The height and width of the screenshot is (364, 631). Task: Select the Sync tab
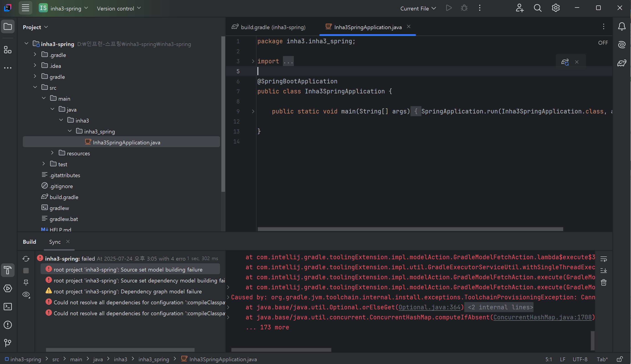pos(55,242)
